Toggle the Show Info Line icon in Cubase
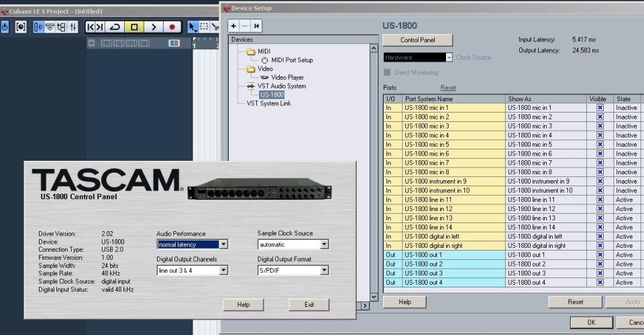This screenshot has width=644, height=335. pos(50,27)
